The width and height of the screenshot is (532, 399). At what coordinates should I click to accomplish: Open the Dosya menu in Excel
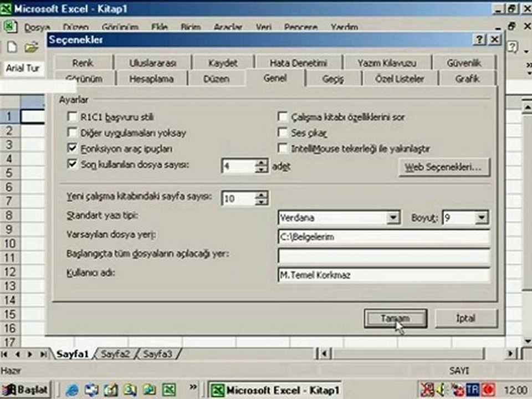click(x=37, y=27)
